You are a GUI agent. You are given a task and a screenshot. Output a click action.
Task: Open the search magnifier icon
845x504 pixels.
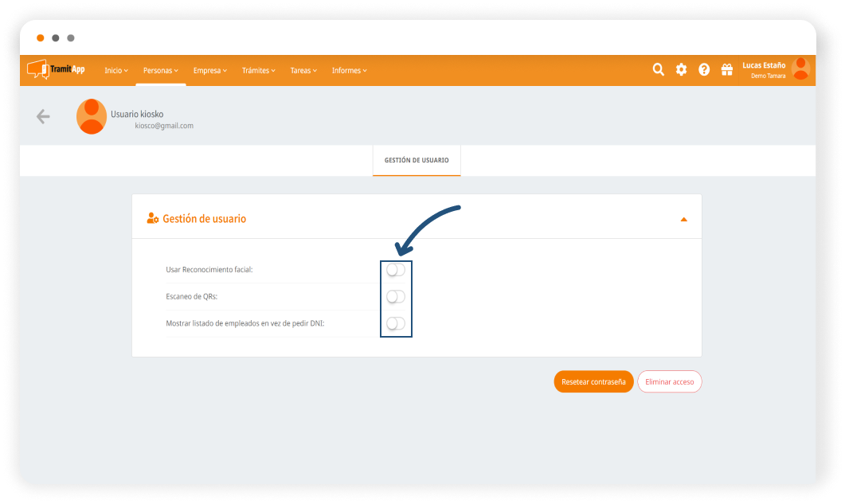(658, 70)
